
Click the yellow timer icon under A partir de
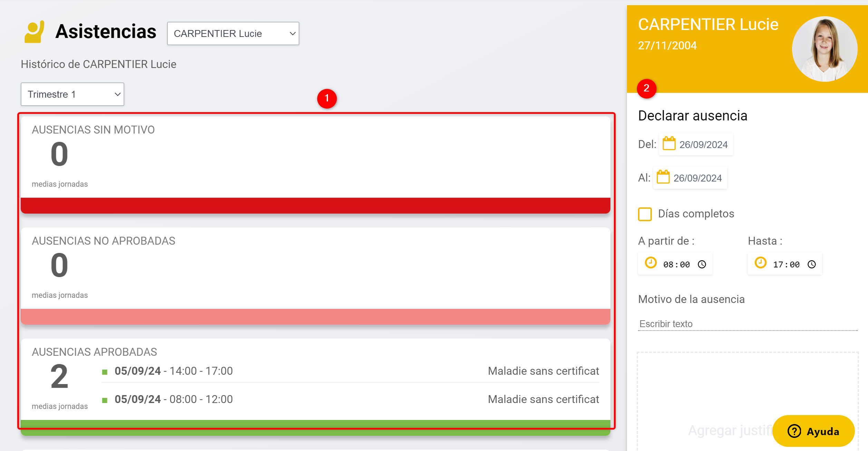[650, 263]
